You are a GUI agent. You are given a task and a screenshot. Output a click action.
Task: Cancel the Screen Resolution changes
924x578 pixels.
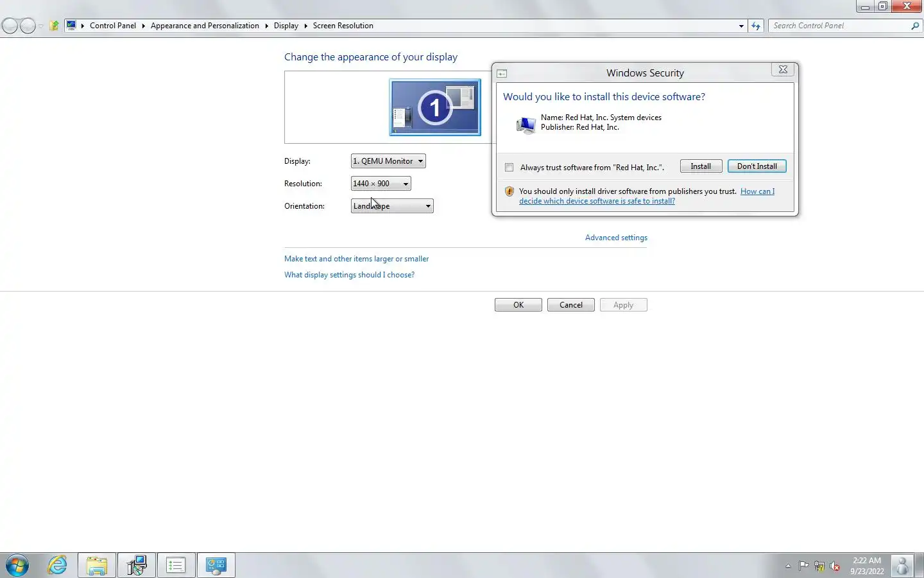571,305
